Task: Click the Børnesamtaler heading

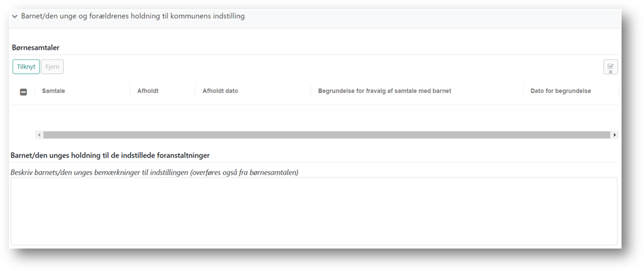Action: coord(36,47)
